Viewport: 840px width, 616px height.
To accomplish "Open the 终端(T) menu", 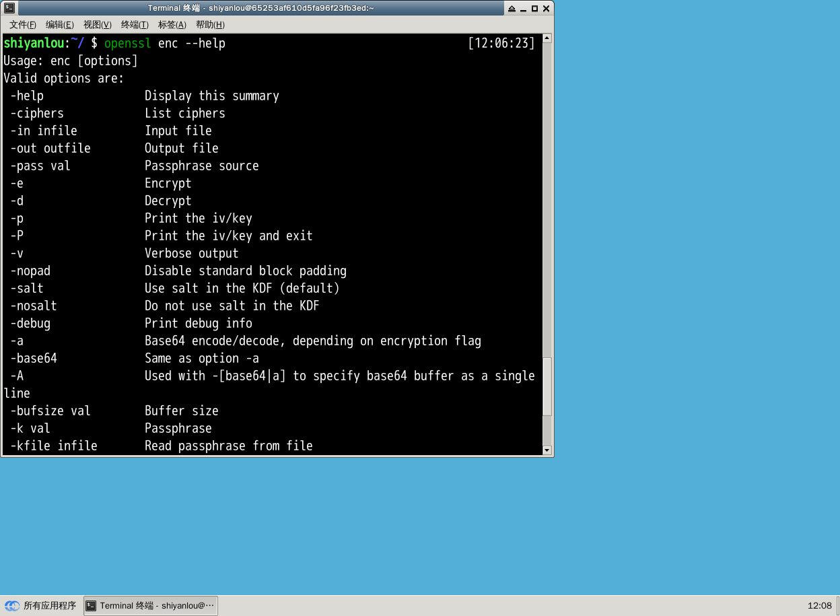I will click(x=135, y=25).
